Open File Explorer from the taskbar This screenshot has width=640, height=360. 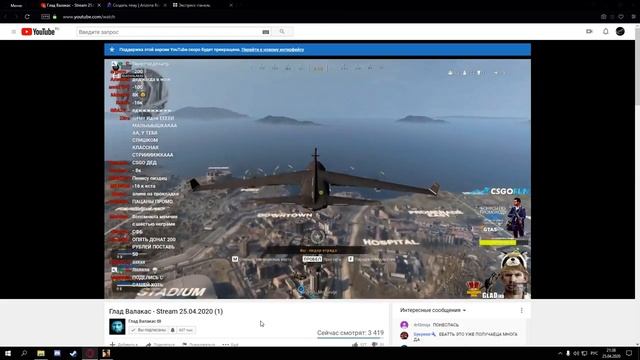point(41,353)
